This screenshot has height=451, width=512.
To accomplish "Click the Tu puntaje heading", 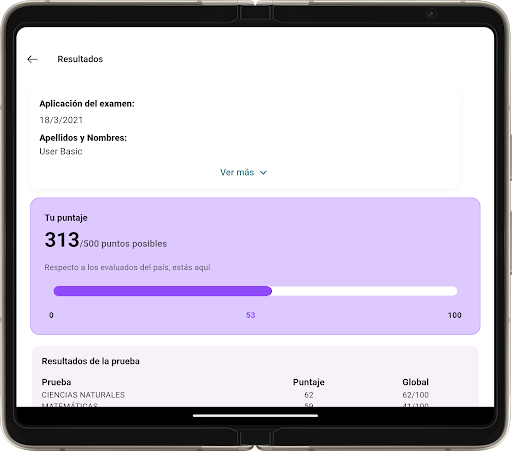I will [66, 218].
